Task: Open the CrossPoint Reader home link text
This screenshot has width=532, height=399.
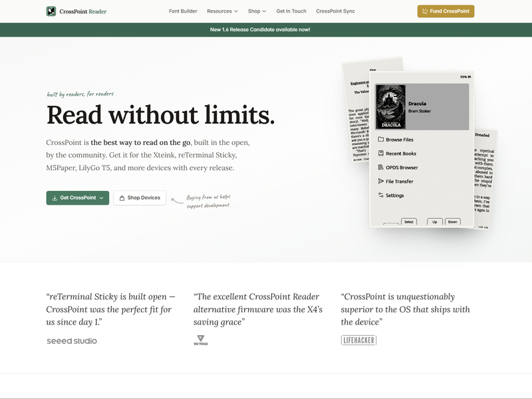Action: 82,11
